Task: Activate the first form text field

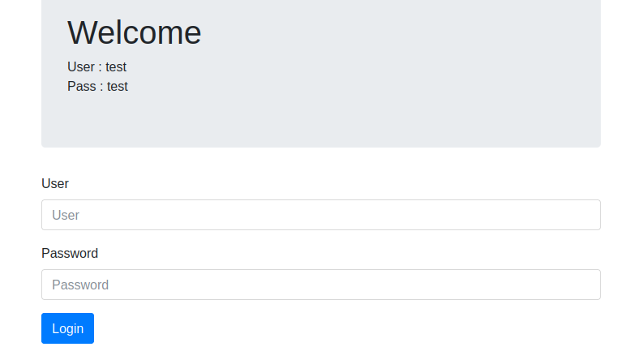Action: [x=321, y=215]
